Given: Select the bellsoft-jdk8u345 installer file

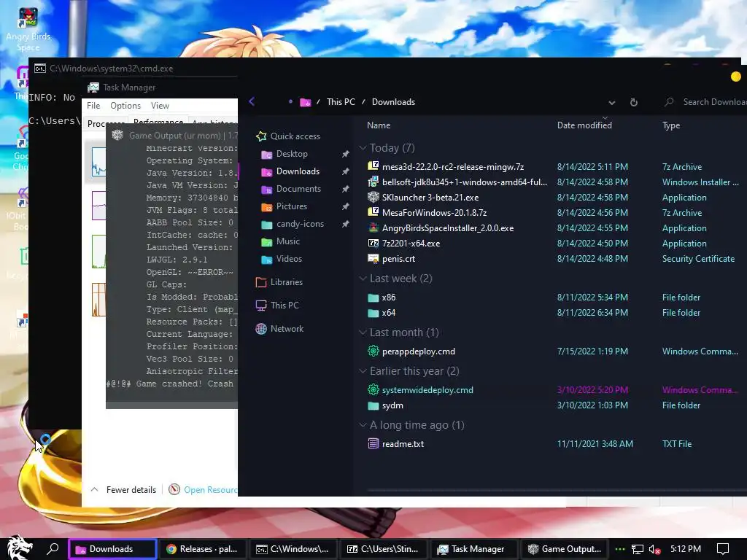Looking at the screenshot, I should click(457, 182).
